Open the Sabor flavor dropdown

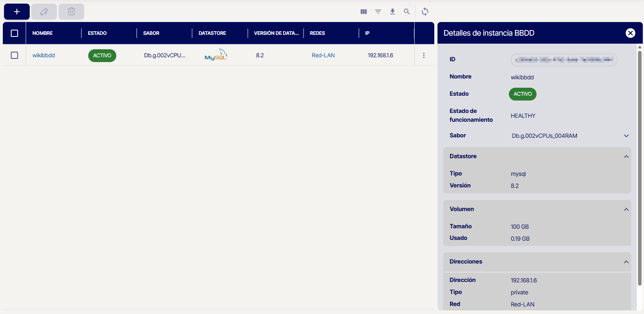pos(626,136)
